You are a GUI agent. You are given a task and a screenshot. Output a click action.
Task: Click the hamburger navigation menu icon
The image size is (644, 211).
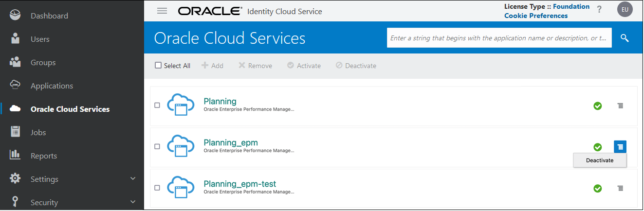click(162, 11)
